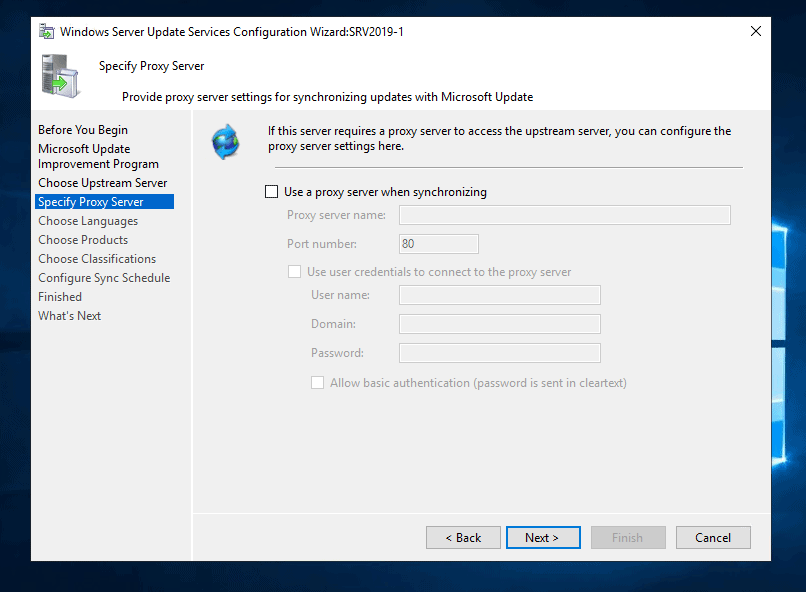Screen dimensions: 806x592
Task: Select "Choose Products" in the sidebar
Action: [x=83, y=239]
